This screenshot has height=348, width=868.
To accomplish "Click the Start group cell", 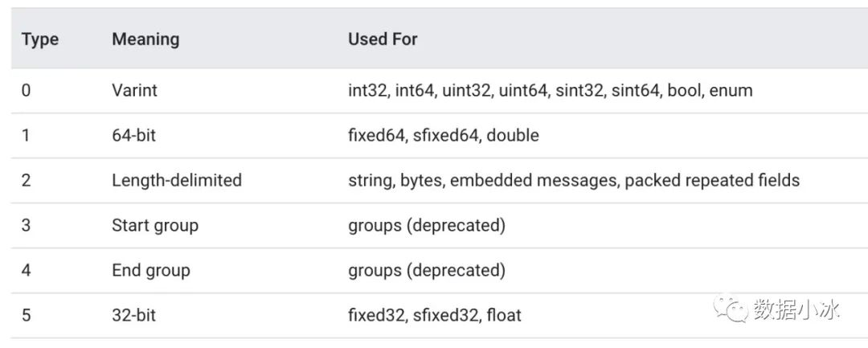I will pyautogui.click(x=155, y=225).
